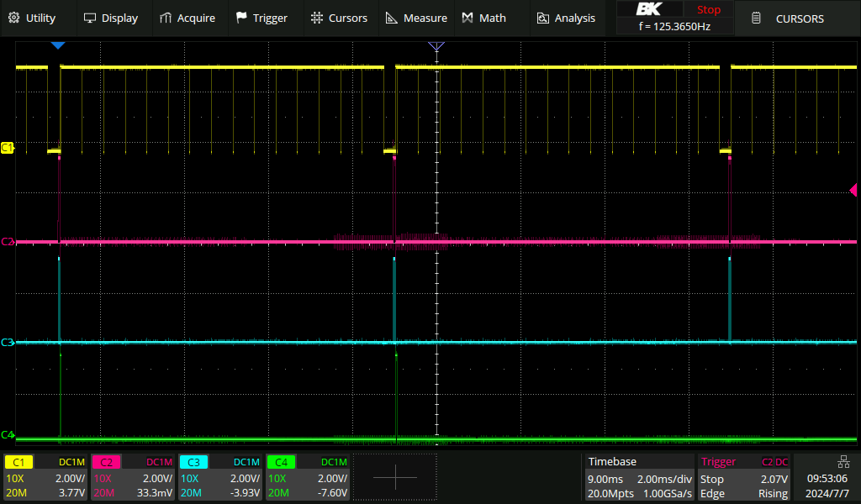
Task: Open the Analysis menu
Action: (566, 18)
